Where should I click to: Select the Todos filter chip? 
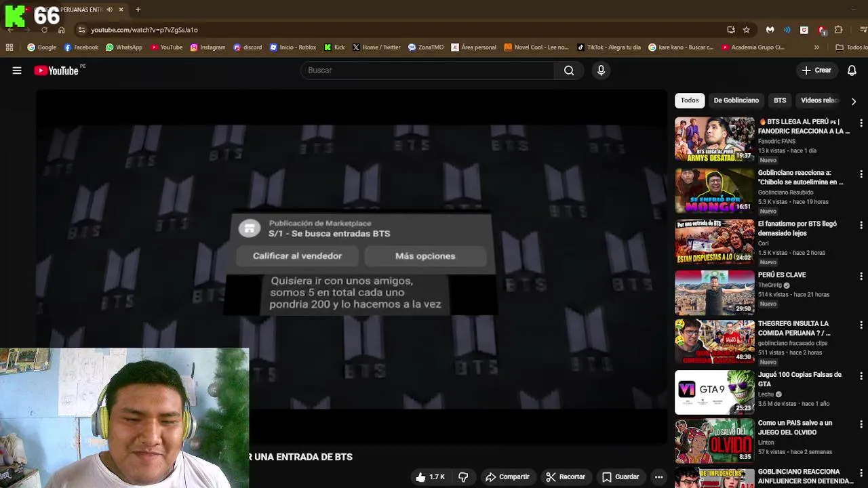click(x=690, y=100)
